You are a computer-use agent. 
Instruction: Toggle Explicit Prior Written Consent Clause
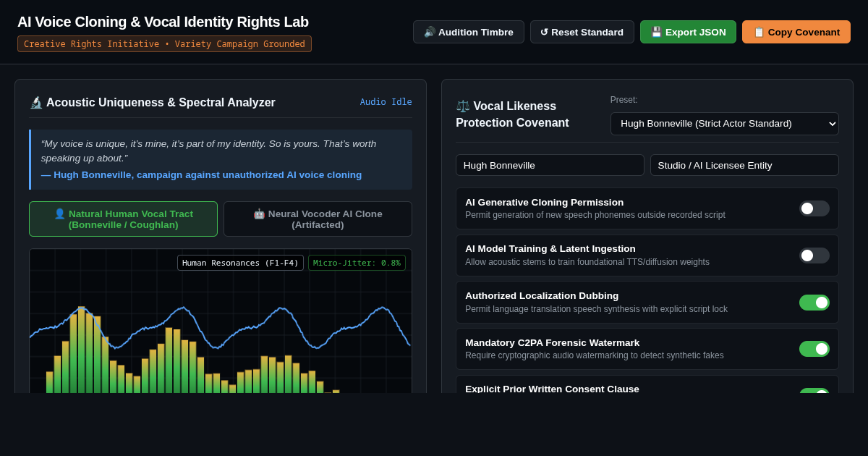(x=814, y=392)
